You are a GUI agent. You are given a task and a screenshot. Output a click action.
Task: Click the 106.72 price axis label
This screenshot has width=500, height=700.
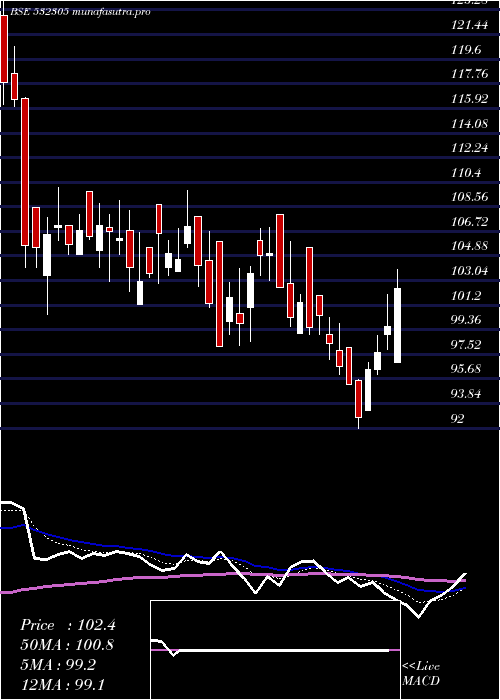click(x=469, y=221)
